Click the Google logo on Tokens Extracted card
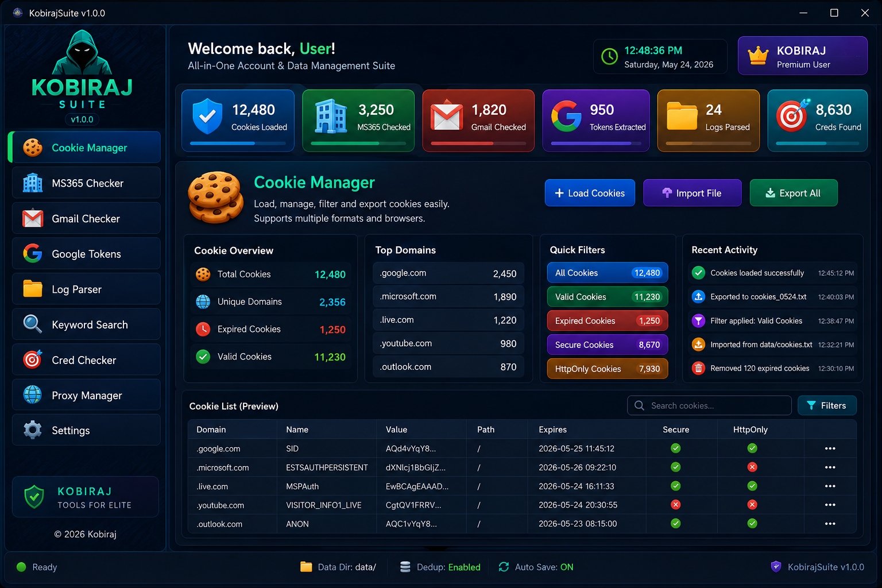 (567, 116)
